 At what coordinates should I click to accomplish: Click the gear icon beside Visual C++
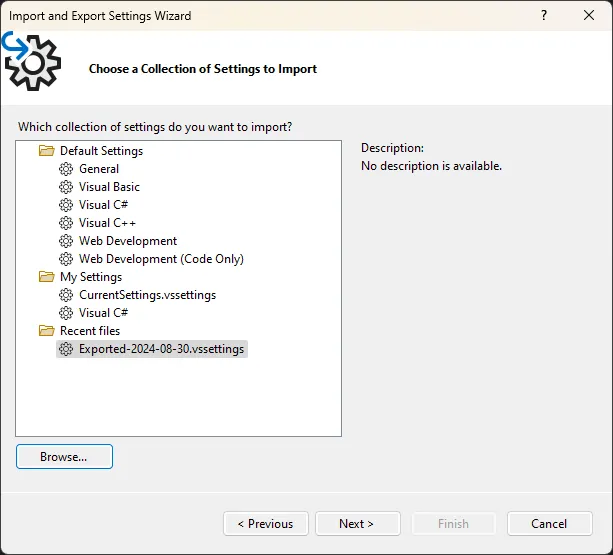tap(66, 223)
